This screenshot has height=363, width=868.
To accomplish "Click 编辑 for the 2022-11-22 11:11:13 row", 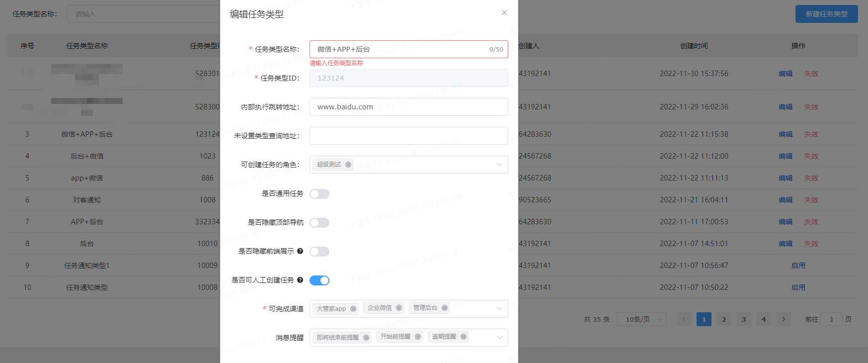I will coord(786,178).
